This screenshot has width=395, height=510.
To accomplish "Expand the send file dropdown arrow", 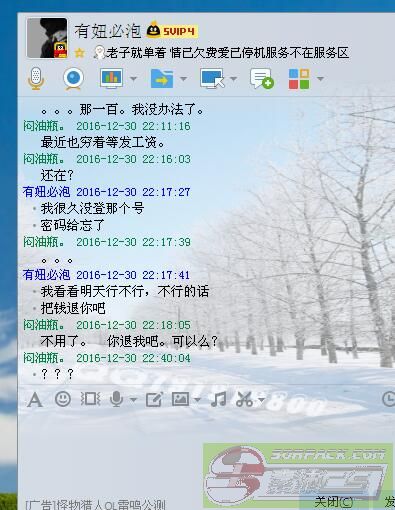I will (x=183, y=79).
